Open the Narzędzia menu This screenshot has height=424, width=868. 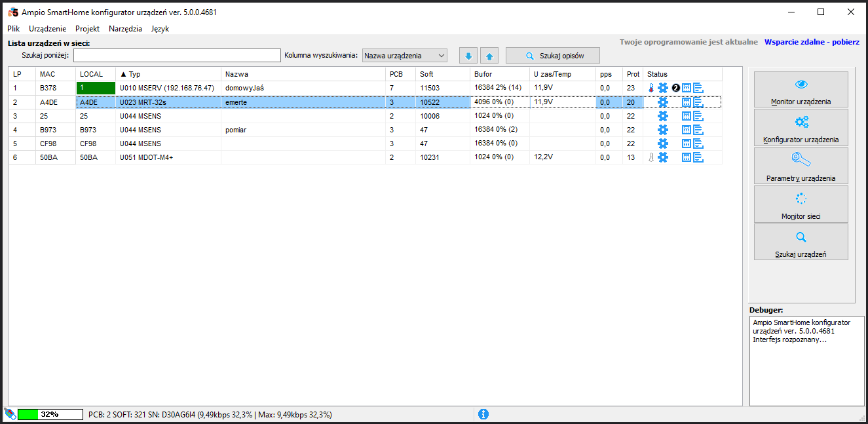[x=125, y=29]
